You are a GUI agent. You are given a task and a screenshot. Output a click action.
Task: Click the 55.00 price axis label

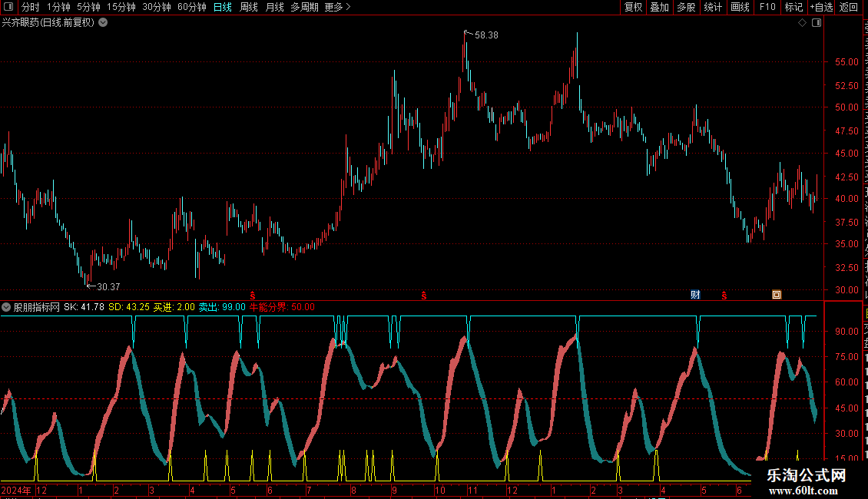coord(847,62)
